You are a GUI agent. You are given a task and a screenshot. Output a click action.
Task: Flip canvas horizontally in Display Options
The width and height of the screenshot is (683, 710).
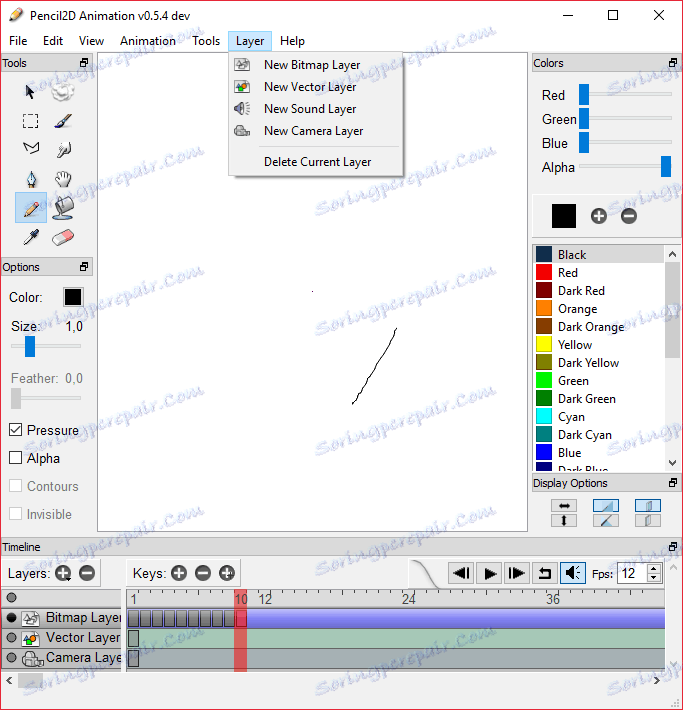tap(564, 505)
